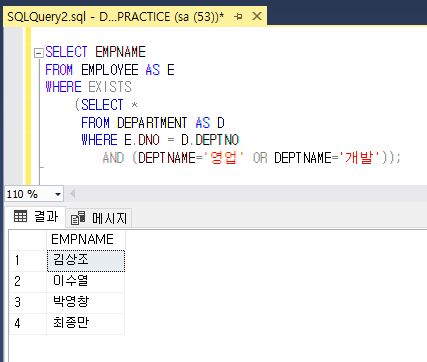This screenshot has height=362, width=427.
Task: Select the cell 박영창
Action: (86, 303)
